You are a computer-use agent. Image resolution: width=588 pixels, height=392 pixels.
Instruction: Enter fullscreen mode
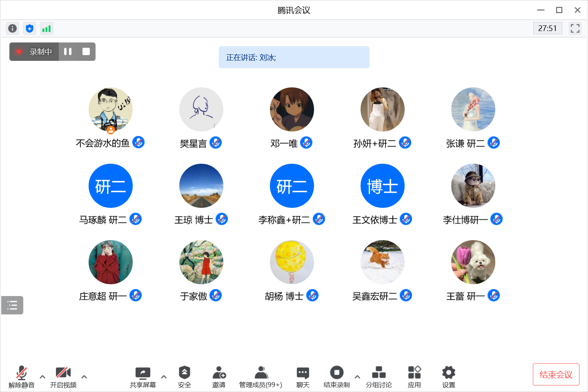pyautogui.click(x=575, y=28)
